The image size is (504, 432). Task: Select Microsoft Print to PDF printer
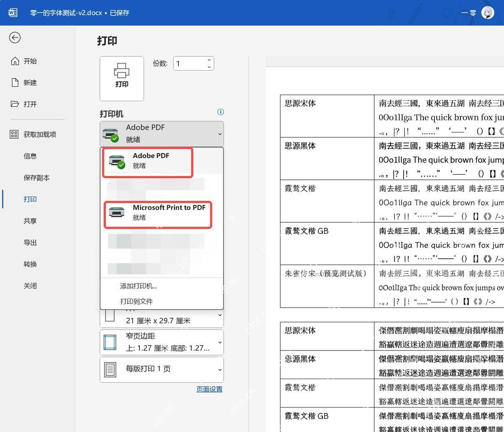pyautogui.click(x=162, y=212)
